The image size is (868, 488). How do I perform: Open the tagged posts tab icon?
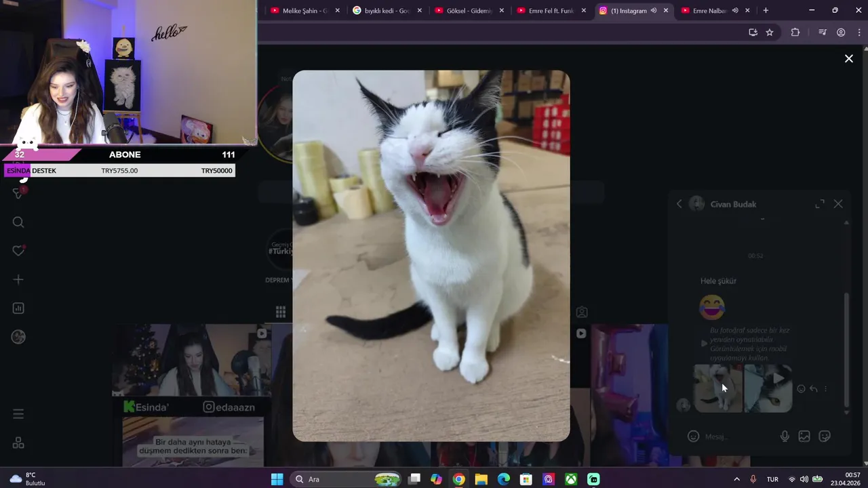point(582,312)
